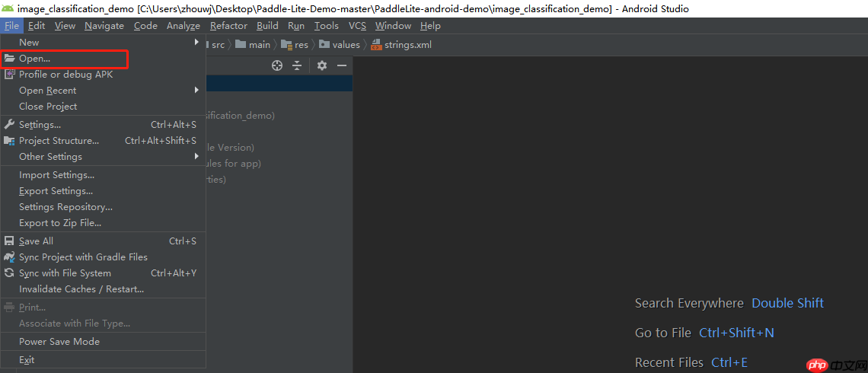Click the Profile or debug APK icon

[x=9, y=74]
